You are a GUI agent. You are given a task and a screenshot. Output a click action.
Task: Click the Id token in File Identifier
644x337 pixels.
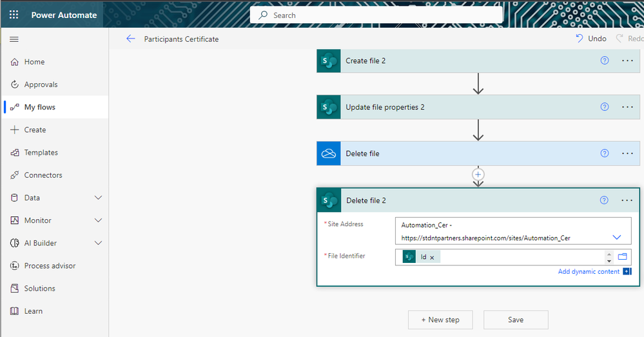tap(420, 257)
